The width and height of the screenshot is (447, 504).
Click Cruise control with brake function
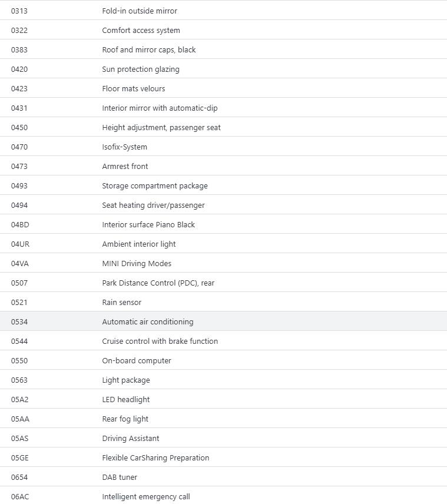[160, 341]
